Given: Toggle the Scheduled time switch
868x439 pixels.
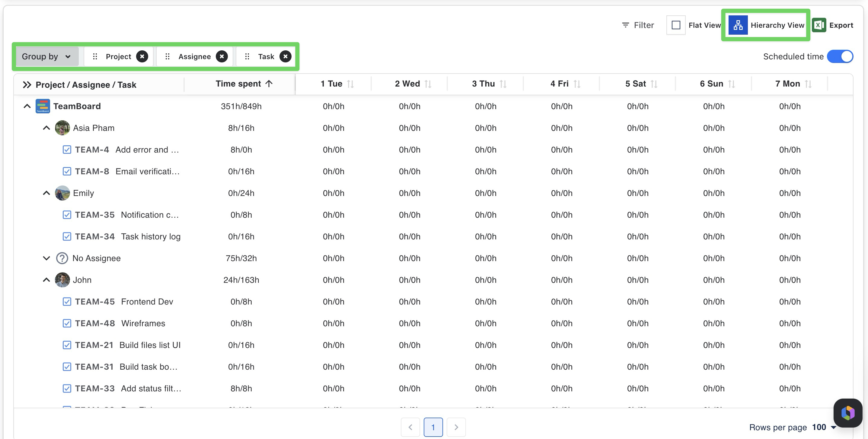Looking at the screenshot, I should point(840,57).
